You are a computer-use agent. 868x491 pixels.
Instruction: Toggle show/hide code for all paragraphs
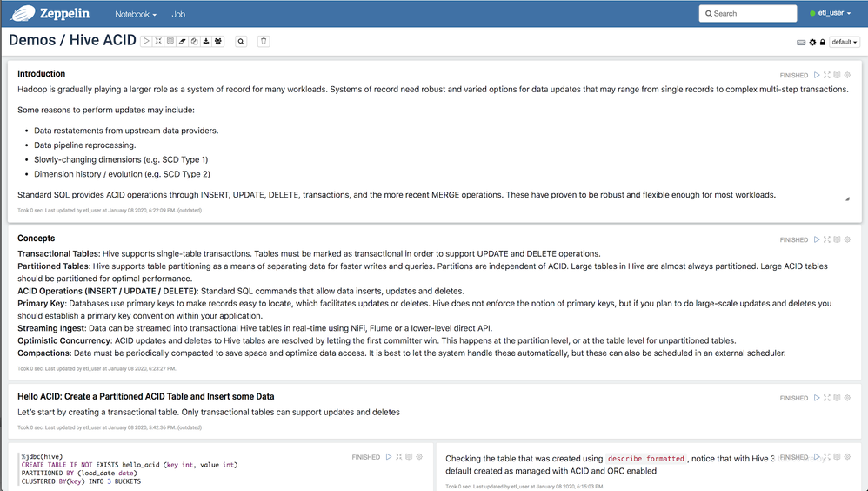(158, 41)
